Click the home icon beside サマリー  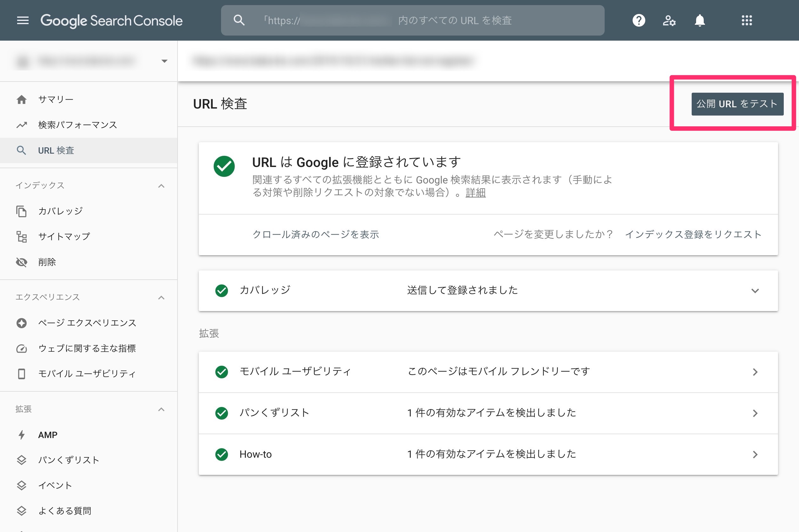21,99
